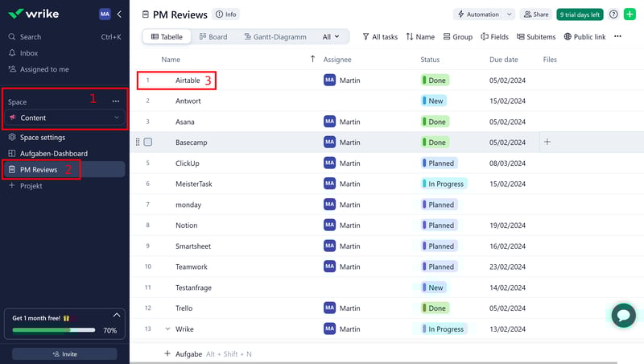Click the Public link option
Image resolution: width=644 pixels, height=364 pixels.
pyautogui.click(x=584, y=36)
